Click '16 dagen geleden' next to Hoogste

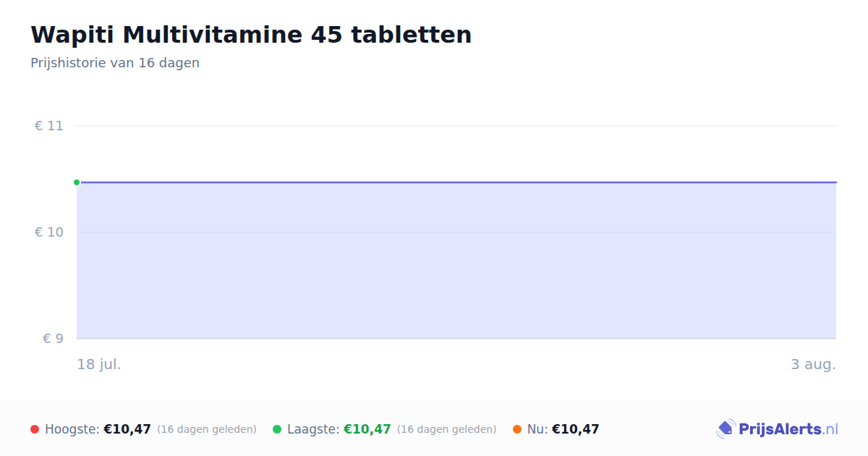[x=207, y=429]
